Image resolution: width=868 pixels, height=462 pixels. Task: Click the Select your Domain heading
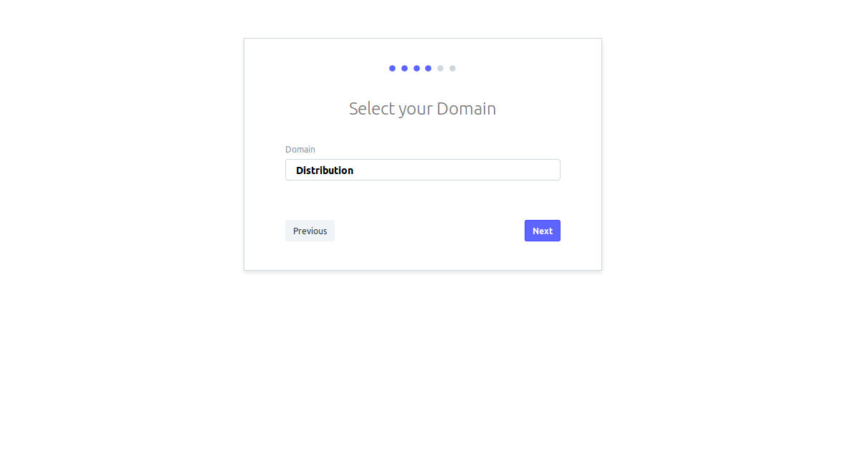[423, 109]
